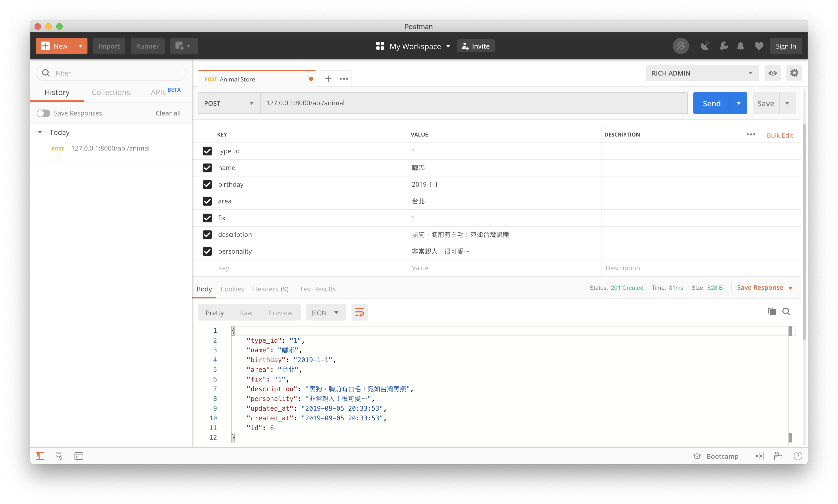Click the sync status offline icon
This screenshot has height=504, width=838.
pos(680,46)
